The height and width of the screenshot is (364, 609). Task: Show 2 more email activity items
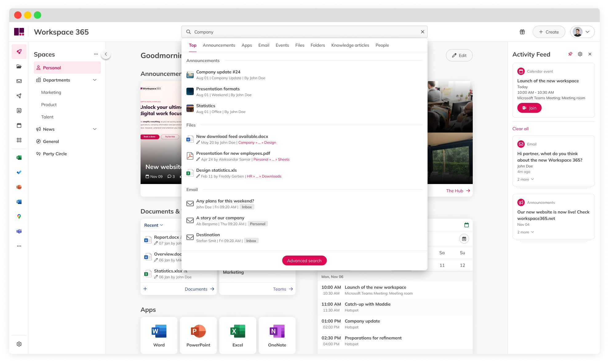coord(525,179)
